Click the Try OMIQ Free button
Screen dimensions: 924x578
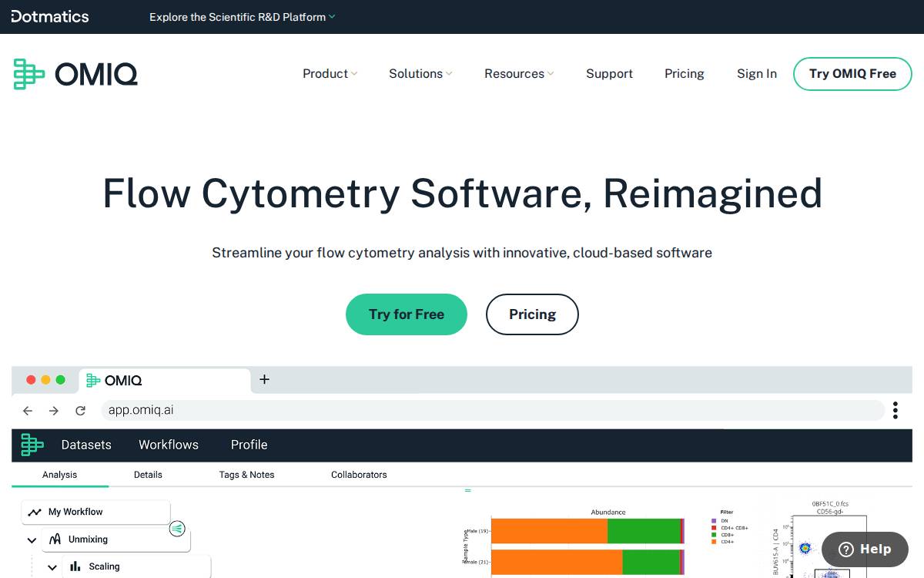coord(852,74)
